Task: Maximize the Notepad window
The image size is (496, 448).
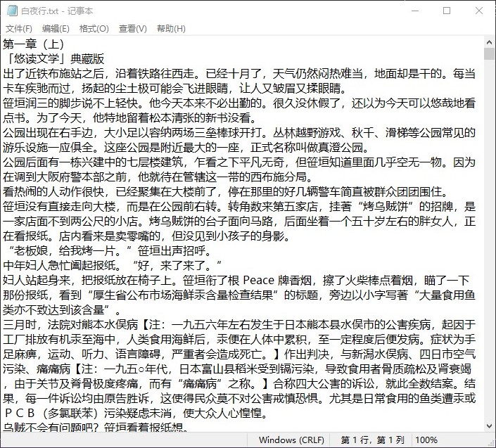Action: click(447, 11)
